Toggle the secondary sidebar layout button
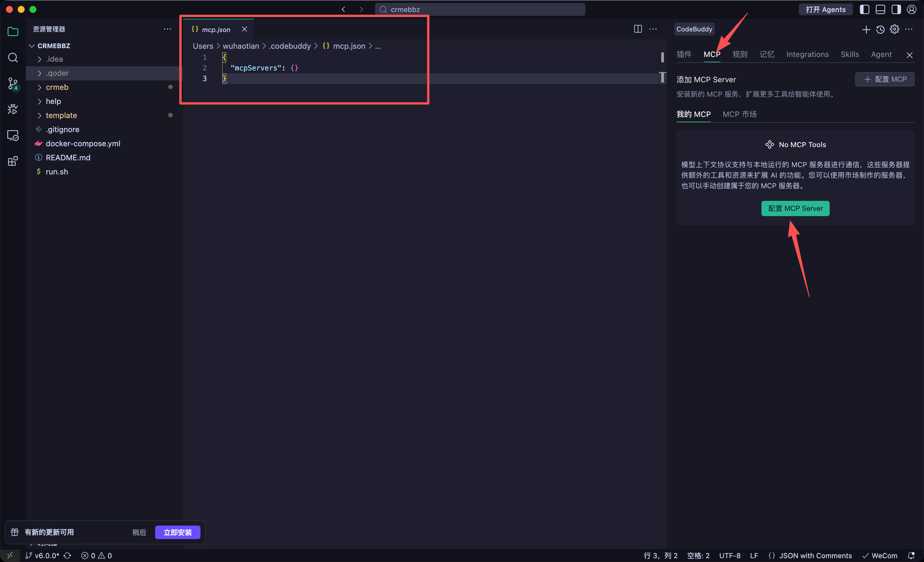The width and height of the screenshot is (924, 562). (x=896, y=9)
